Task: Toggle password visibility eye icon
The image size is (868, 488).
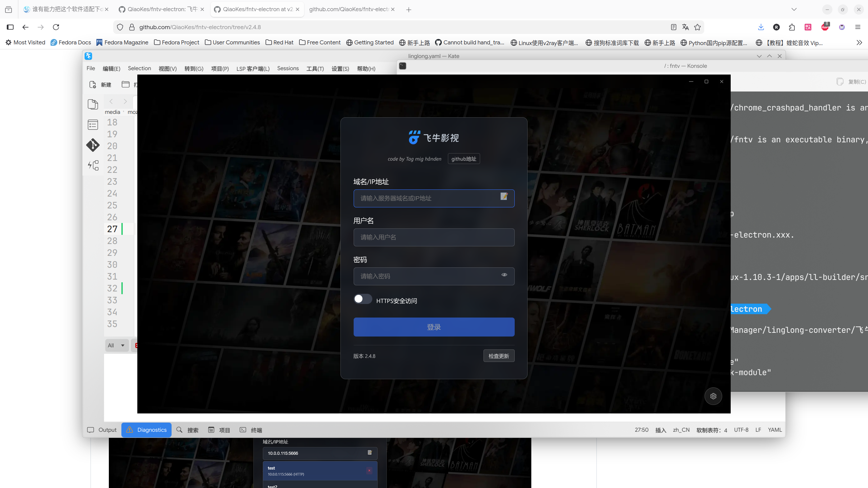Action: [x=504, y=274]
